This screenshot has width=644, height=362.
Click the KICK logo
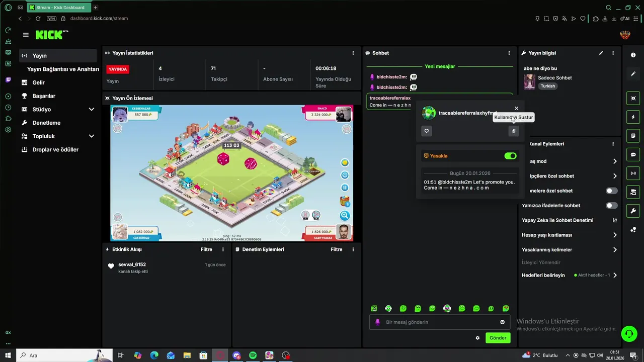51,35
